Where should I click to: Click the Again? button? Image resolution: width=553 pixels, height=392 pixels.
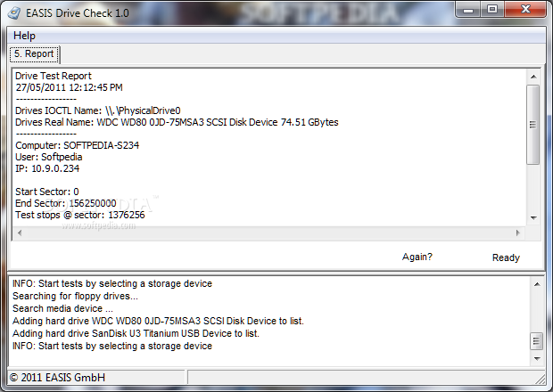tap(417, 257)
